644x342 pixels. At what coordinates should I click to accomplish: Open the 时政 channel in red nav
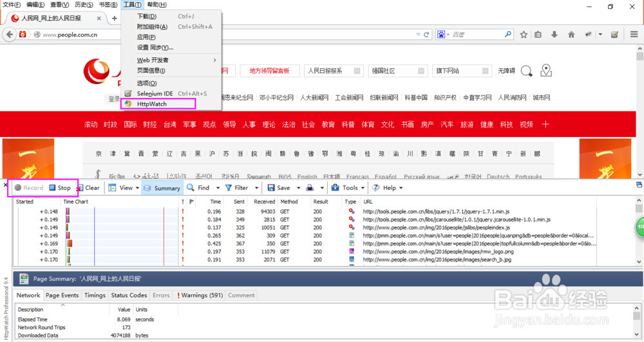pyautogui.click(x=111, y=124)
